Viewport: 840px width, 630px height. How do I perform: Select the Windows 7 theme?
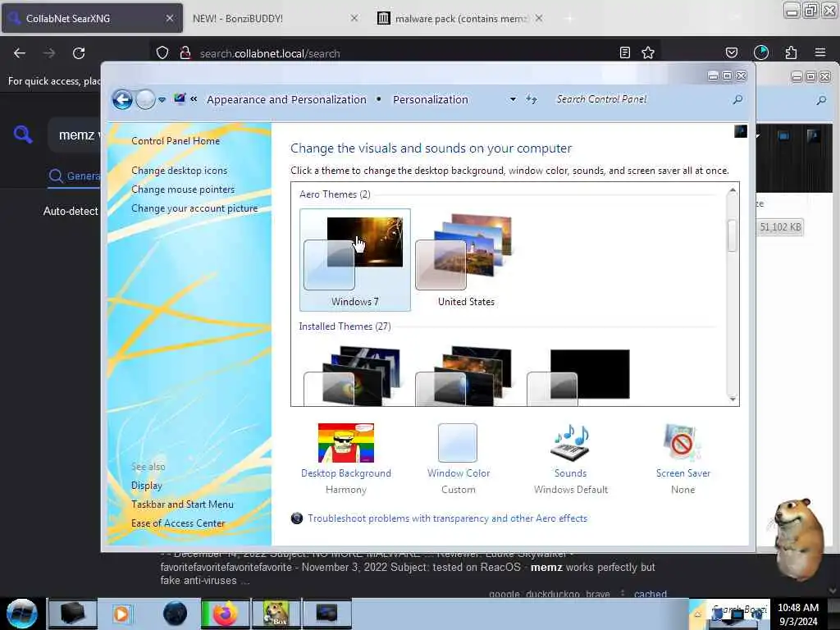tap(354, 260)
